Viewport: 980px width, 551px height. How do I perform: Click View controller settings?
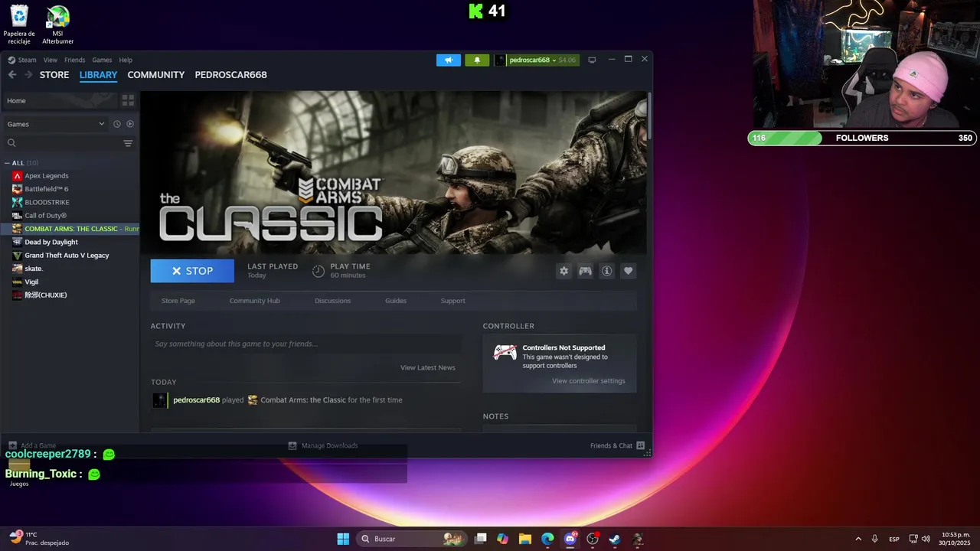tap(589, 381)
